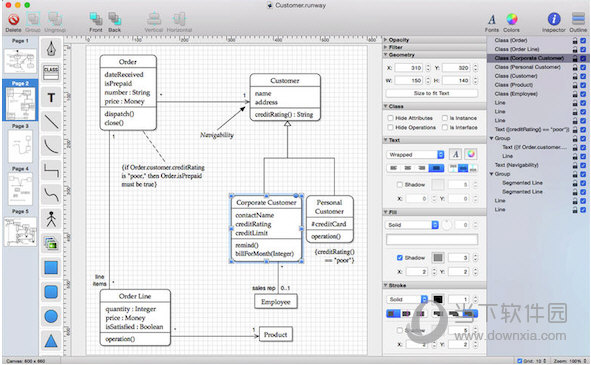Enable Hide Operations checkbox
The width and height of the screenshot is (591, 365).
click(390, 127)
